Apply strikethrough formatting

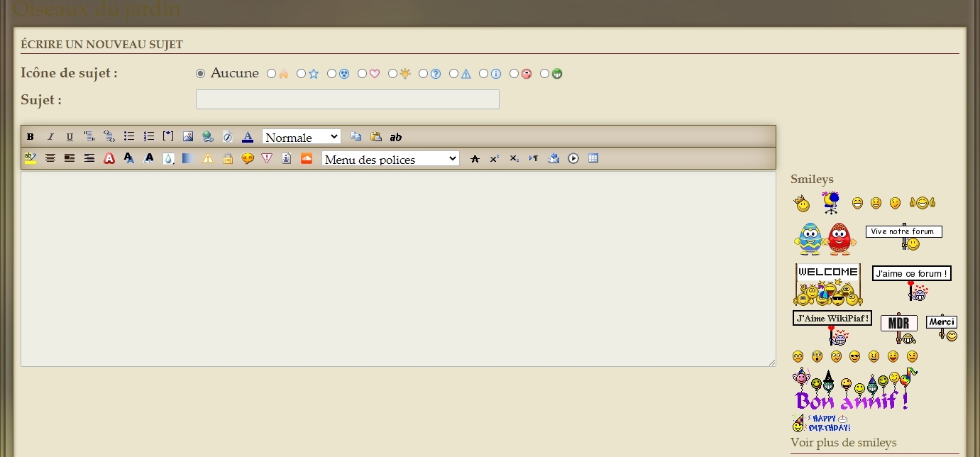[x=475, y=158]
